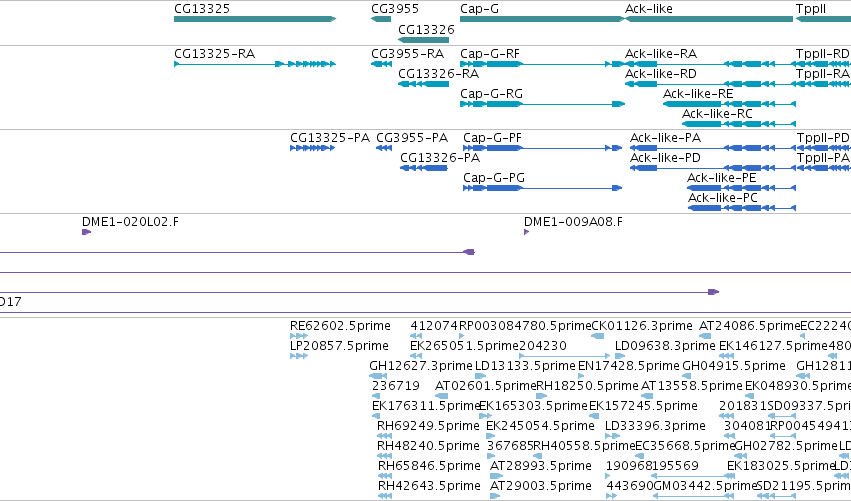Select the TppII-RA transcript label
Image resolution: width=851 pixels, height=501 pixels.
pyautogui.click(x=823, y=74)
